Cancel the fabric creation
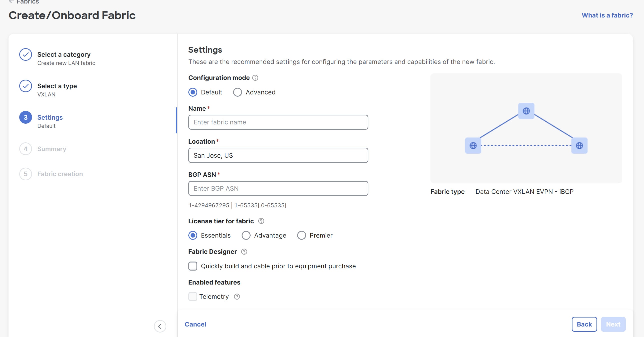This screenshot has width=644, height=337. [x=195, y=324]
